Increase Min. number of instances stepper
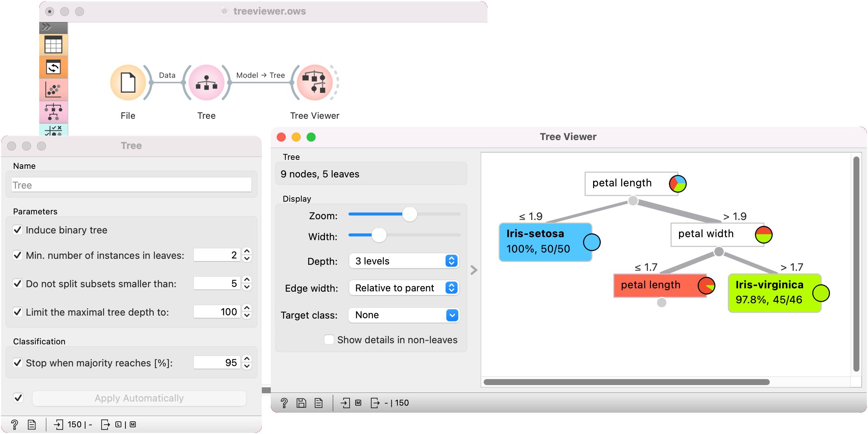This screenshot has width=868, height=434. [247, 251]
